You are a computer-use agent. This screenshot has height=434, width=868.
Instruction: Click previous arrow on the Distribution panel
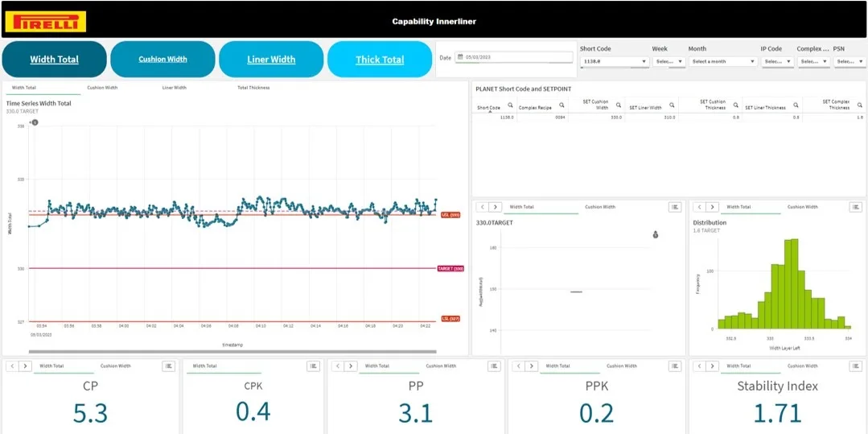coord(700,207)
